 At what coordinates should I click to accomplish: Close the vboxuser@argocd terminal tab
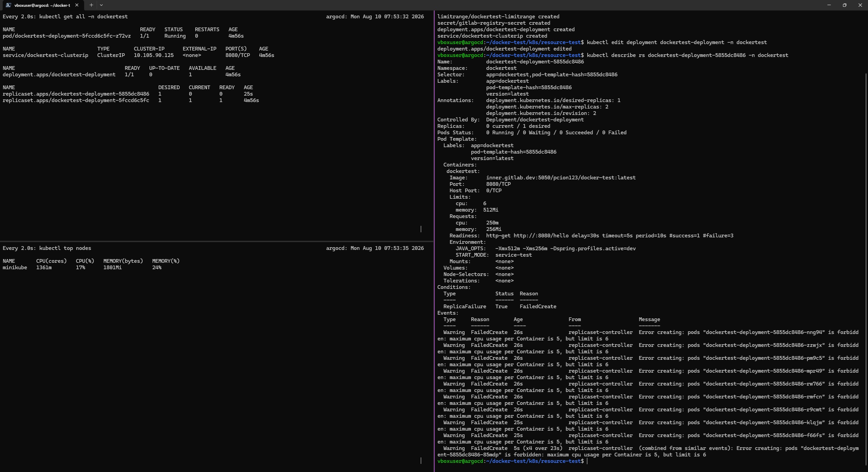click(x=77, y=5)
